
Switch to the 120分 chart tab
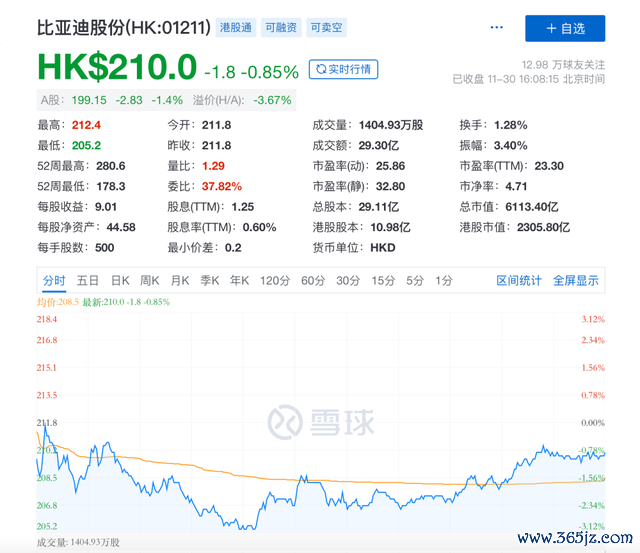pos(275,280)
